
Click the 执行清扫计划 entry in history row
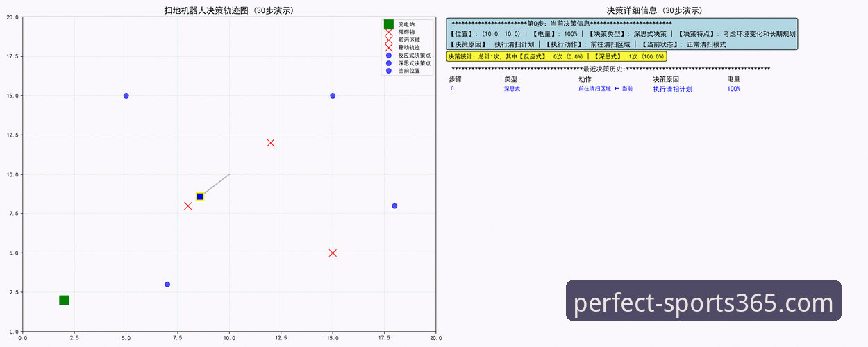(672, 89)
